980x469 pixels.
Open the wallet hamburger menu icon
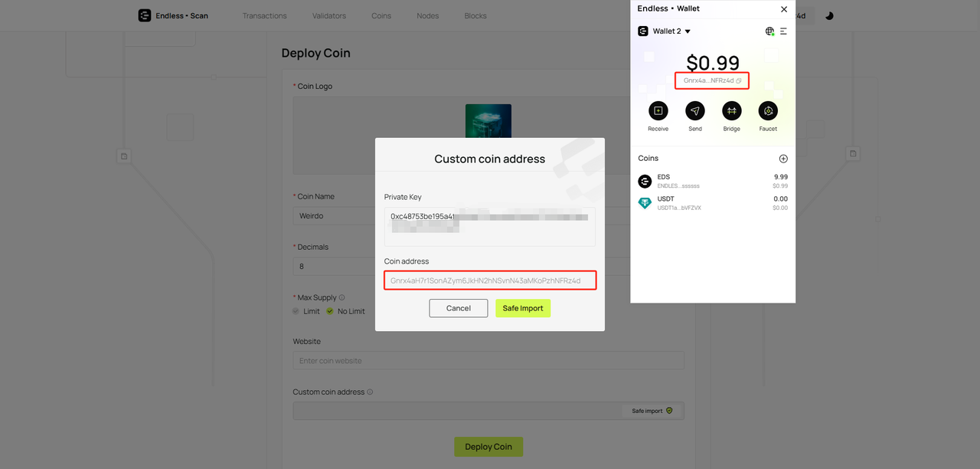coord(783,31)
